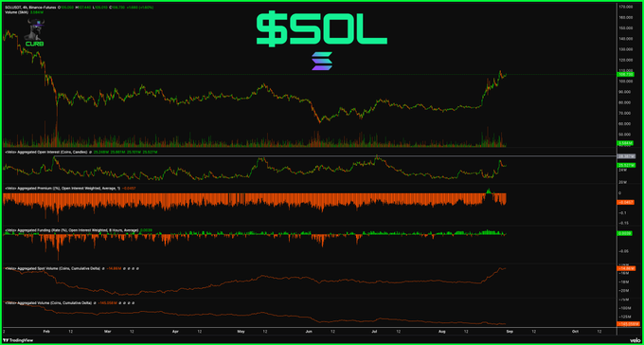Viewport: 644px width, 345px height.
Task: Click the 170.000 price axis label
Action: 625,7
